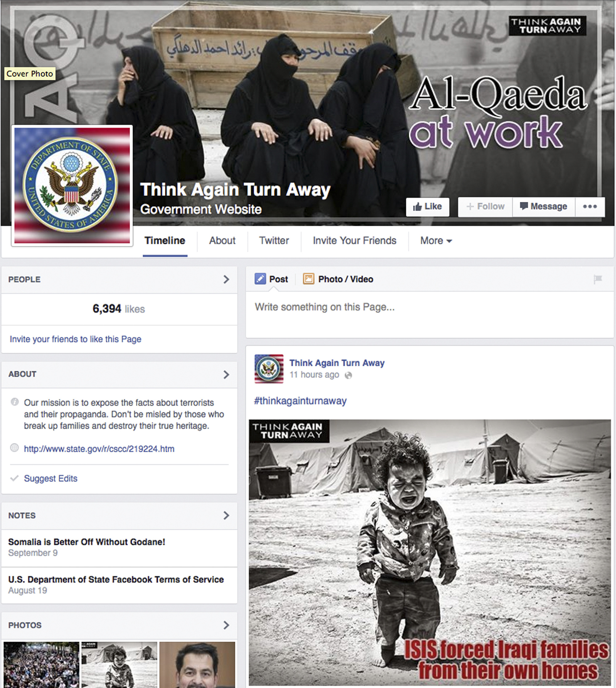Click the Write something on this Page field
This screenshot has height=688, width=616.
coord(430,315)
